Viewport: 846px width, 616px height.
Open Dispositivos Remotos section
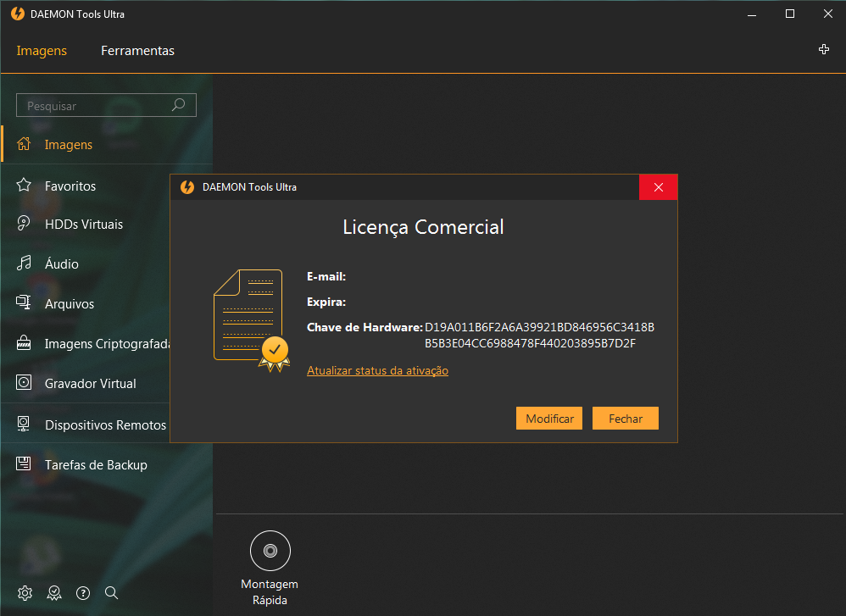(105, 425)
